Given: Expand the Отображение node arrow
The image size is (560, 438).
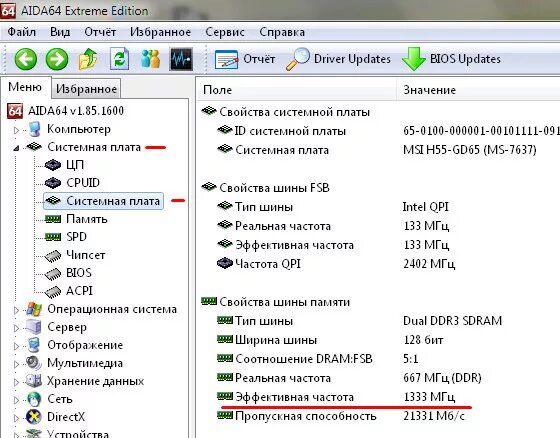Looking at the screenshot, I should pyautogui.click(x=16, y=346).
